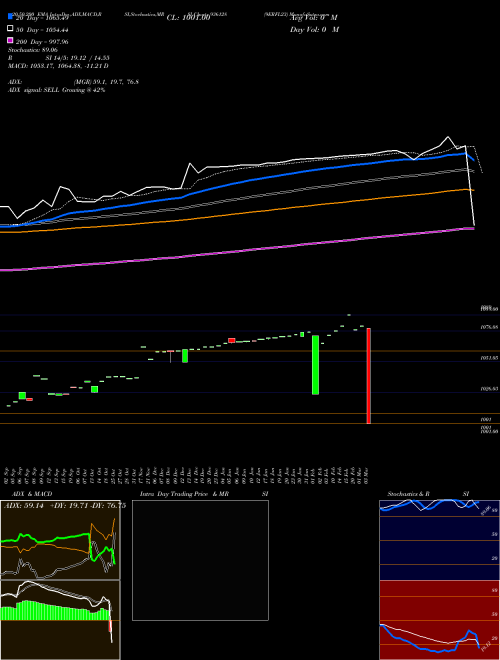500x660 pixels.
Task: Select the '20 Day' average value text
Action: (x=43, y=18)
